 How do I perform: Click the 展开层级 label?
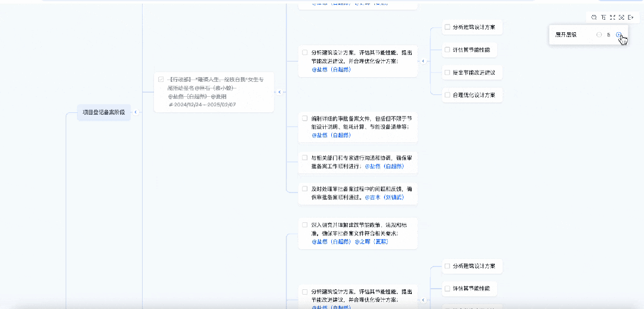coord(566,35)
